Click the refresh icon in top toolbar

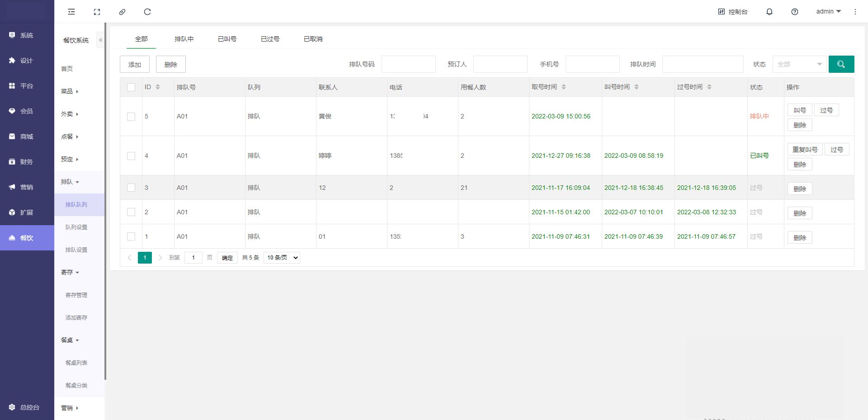[x=147, y=12]
